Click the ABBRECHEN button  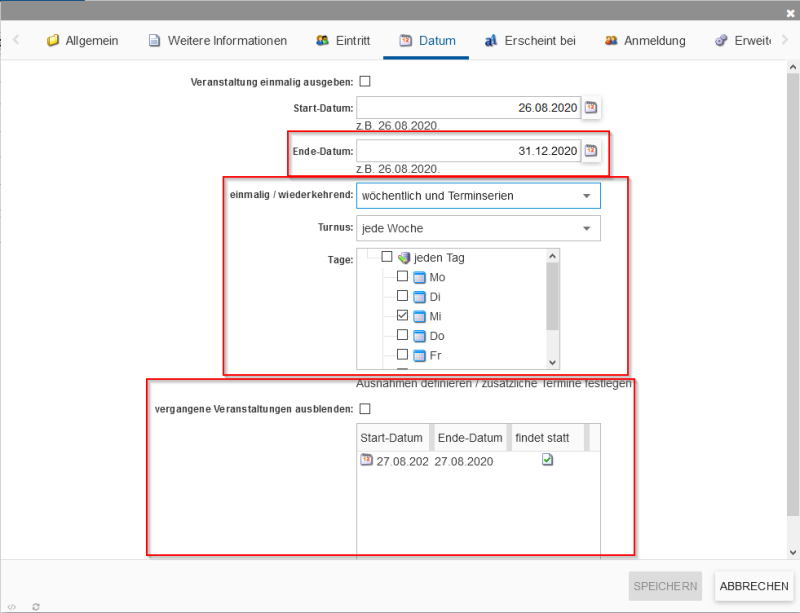[754, 586]
